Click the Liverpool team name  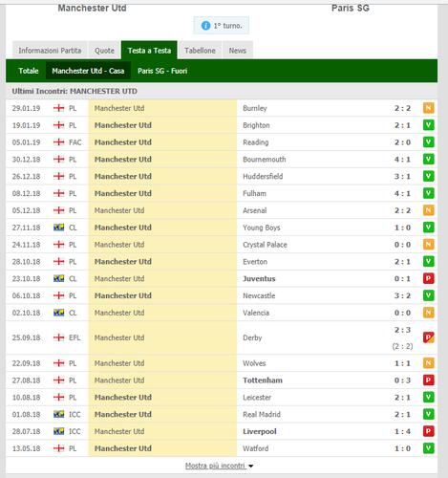260,431
